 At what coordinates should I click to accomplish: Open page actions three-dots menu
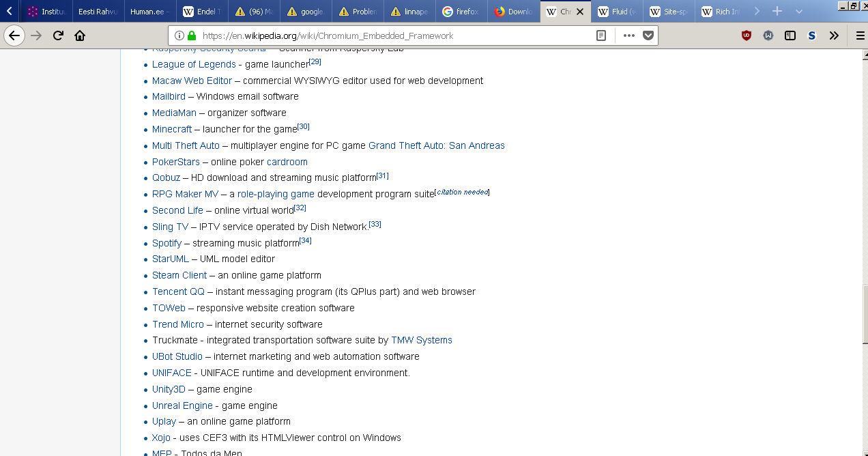tap(628, 35)
